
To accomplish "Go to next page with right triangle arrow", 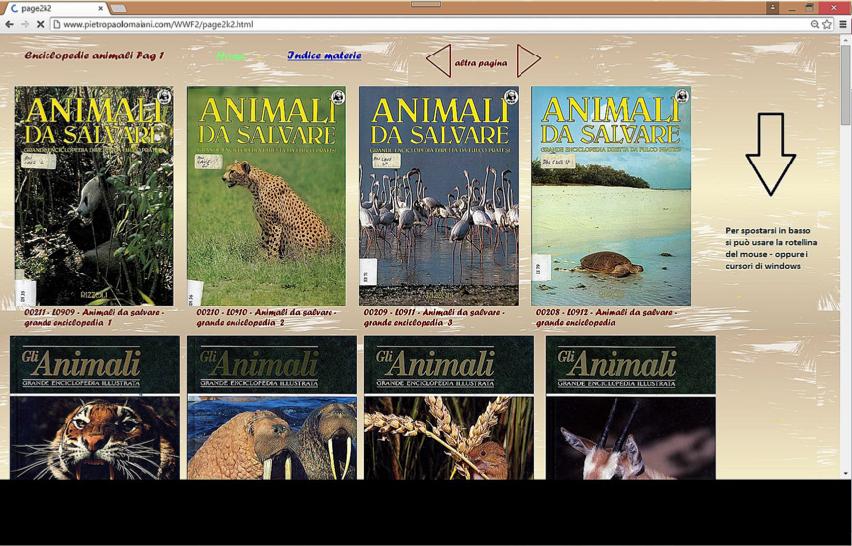I will pyautogui.click(x=528, y=60).
